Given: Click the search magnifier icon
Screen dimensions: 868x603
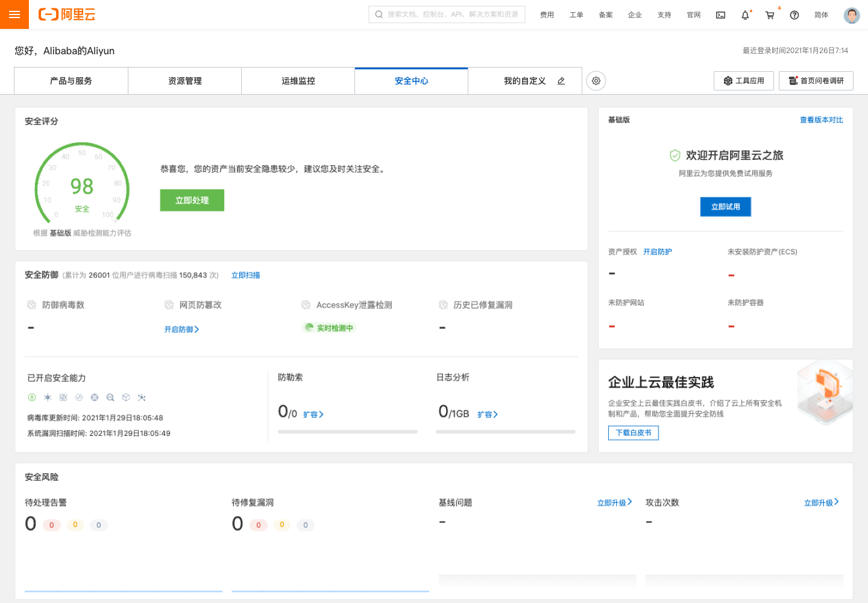Looking at the screenshot, I should (x=379, y=14).
